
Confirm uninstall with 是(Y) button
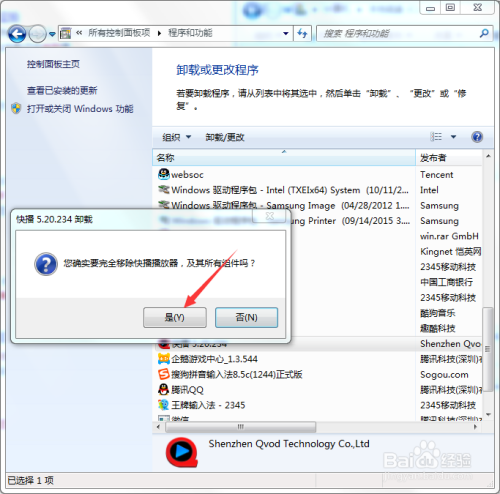tap(175, 317)
